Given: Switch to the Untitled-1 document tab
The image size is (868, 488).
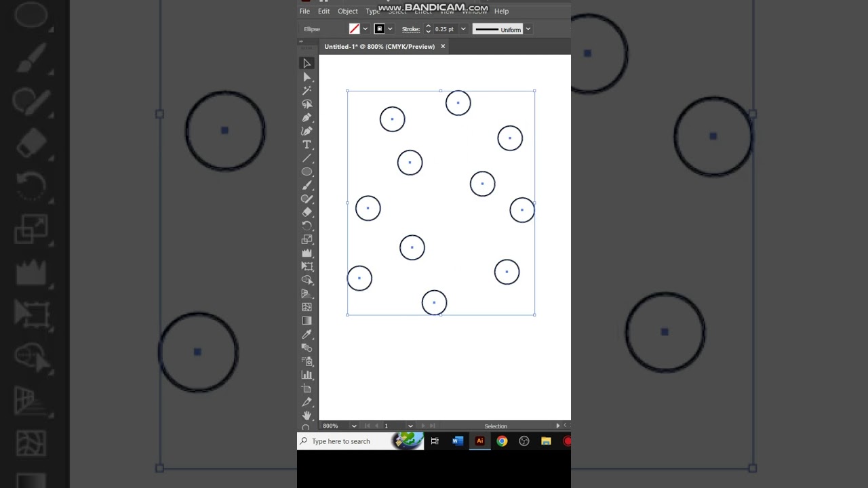Looking at the screenshot, I should click(379, 47).
